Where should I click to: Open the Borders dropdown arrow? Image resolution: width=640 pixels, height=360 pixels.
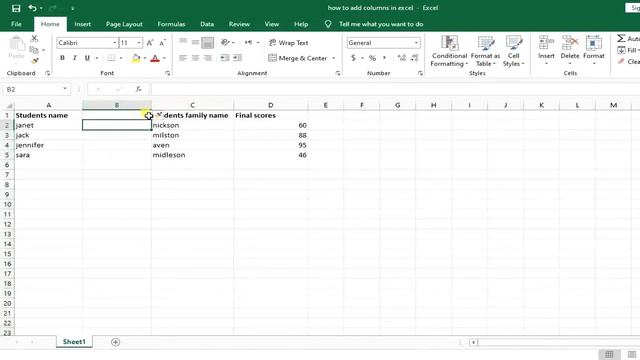pos(121,58)
